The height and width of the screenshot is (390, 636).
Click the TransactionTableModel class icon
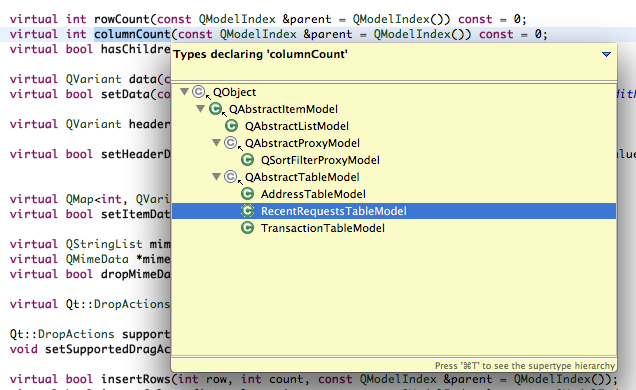[x=247, y=228]
